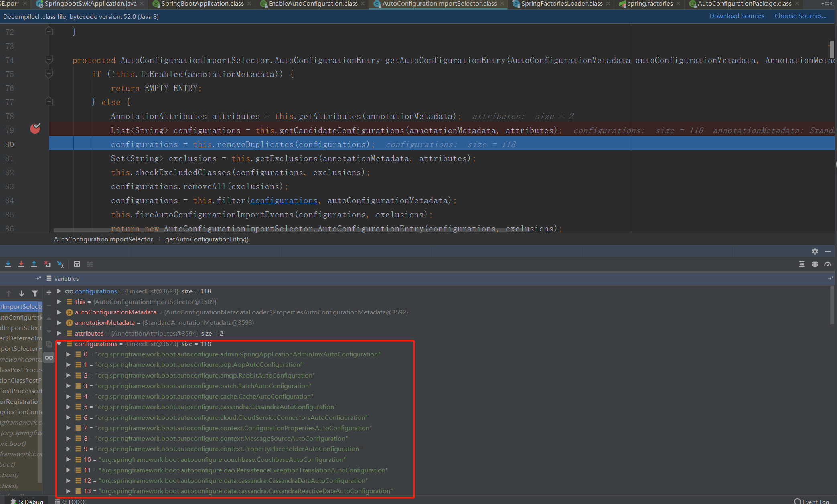This screenshot has width=837, height=504.
Task: Open the SpringFactoriesLoader.class tab
Action: [561, 4]
